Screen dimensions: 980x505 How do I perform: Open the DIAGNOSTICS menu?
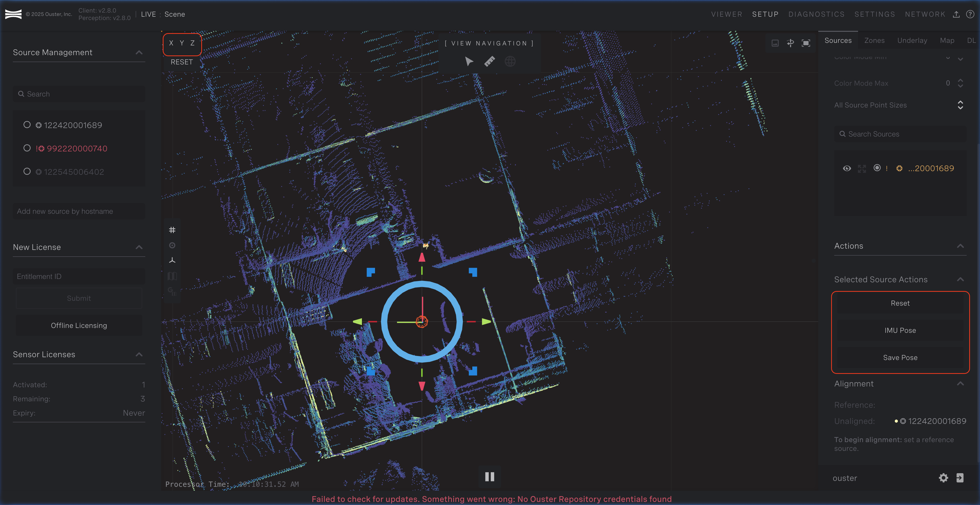(816, 14)
